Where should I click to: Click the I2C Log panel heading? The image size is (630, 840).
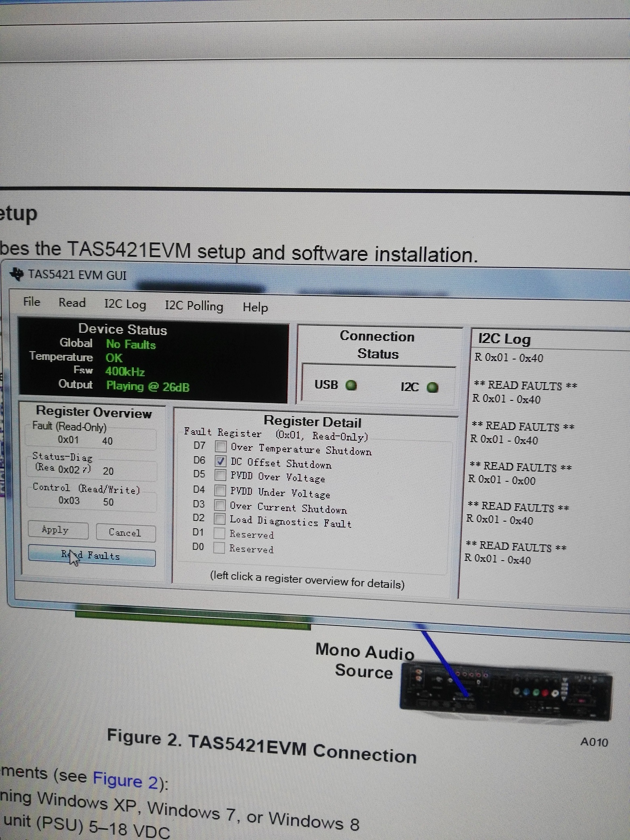pyautogui.click(x=504, y=339)
